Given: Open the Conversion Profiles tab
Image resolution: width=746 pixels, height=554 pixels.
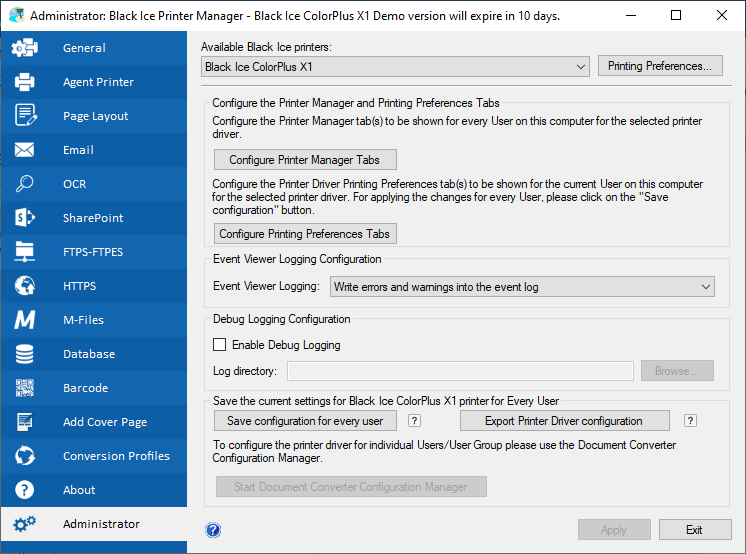Looking at the screenshot, I should 94,455.
